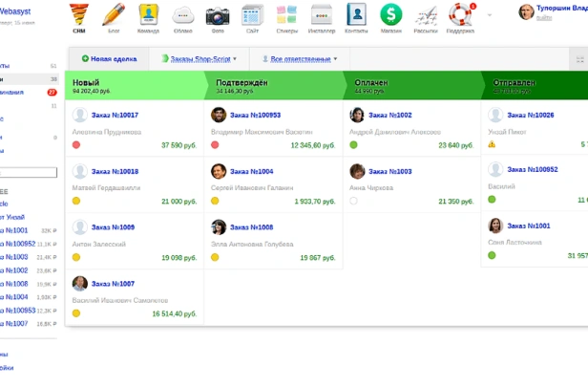Click avatar thumbnail on Заказ №1007 card
588x387 pixels.
click(80, 284)
